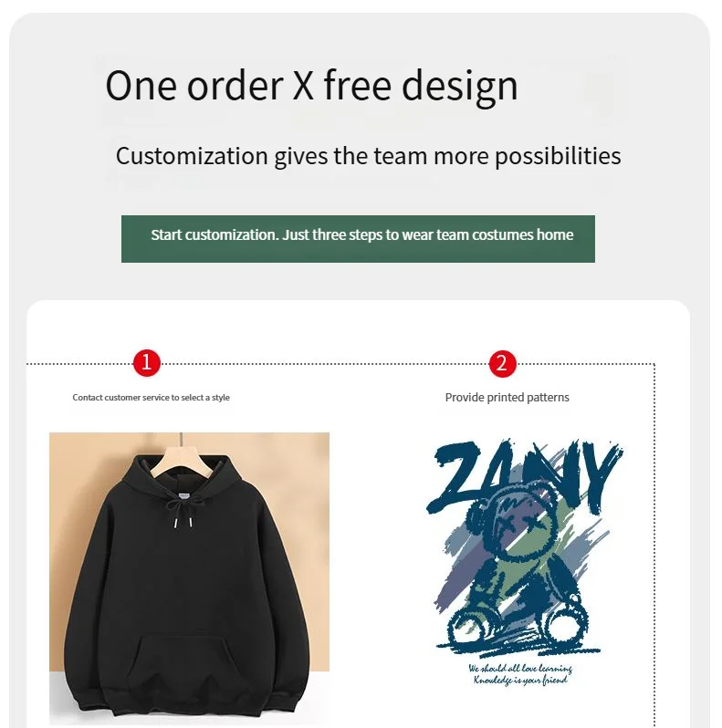The width and height of the screenshot is (722, 728).
Task: Click the hoodie drawstring knot
Action: point(182,506)
